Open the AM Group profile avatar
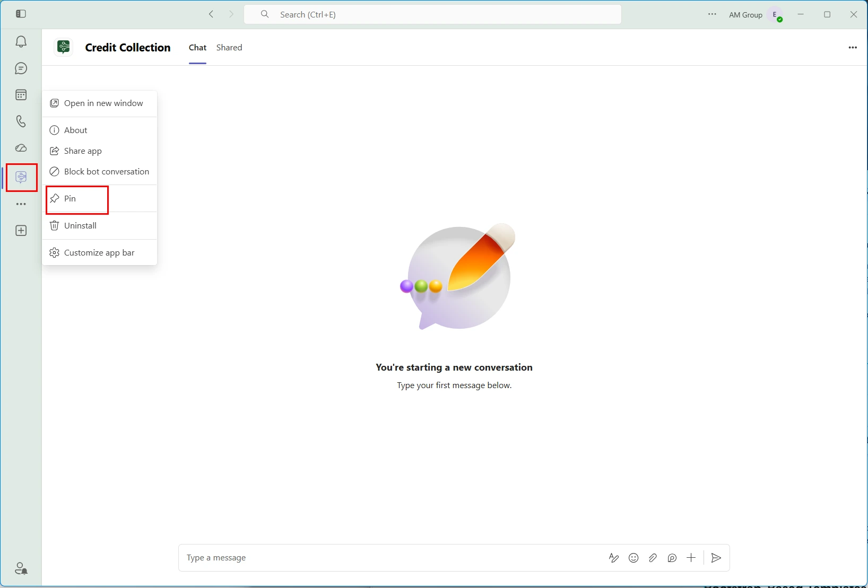Viewport: 868px width, 588px height. [x=775, y=15]
